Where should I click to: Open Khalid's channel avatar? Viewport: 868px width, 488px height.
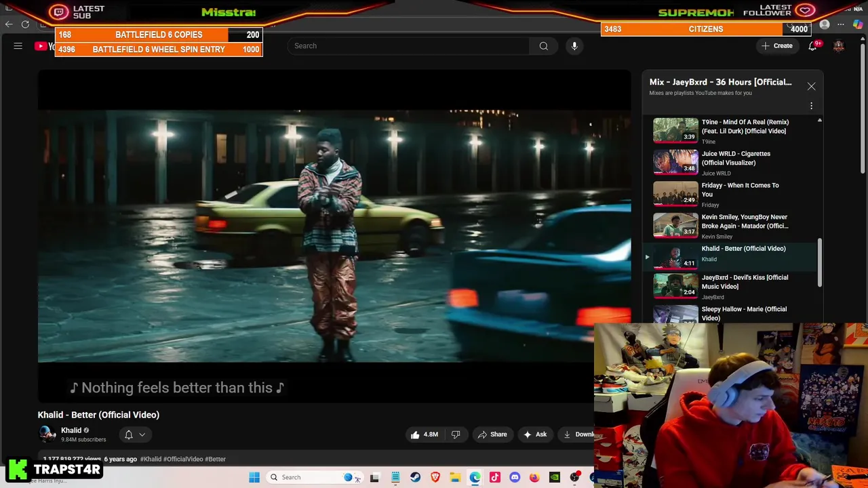(47, 434)
